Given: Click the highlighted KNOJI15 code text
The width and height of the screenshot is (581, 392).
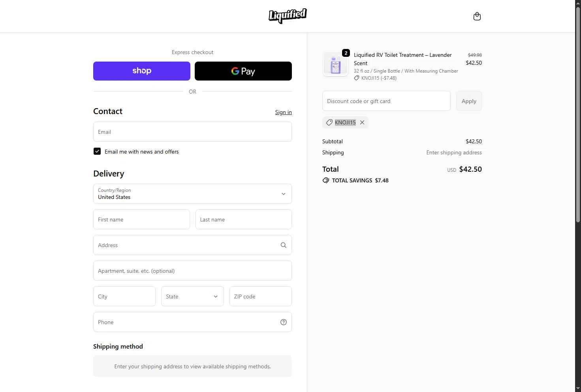Looking at the screenshot, I should point(345,122).
